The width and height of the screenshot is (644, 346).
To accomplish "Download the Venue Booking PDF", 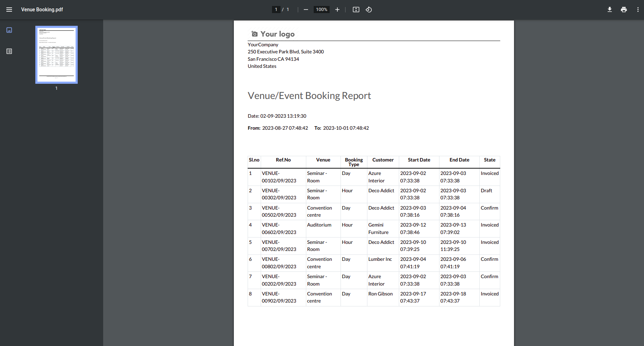I will pyautogui.click(x=610, y=10).
